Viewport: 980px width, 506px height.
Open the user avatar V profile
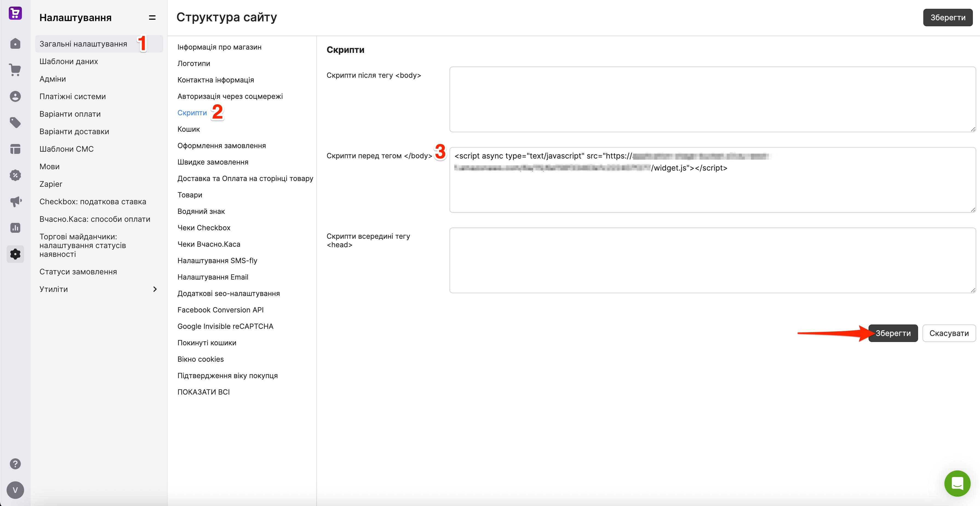click(15, 490)
